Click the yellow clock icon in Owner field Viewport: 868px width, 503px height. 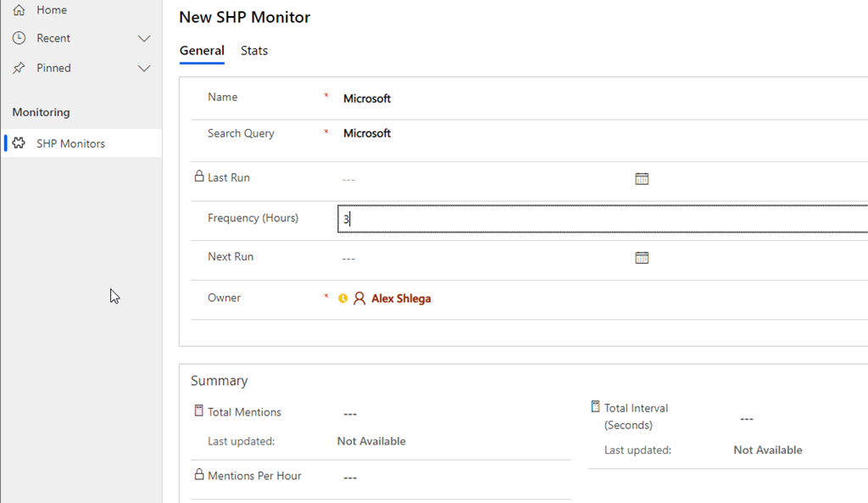(343, 299)
